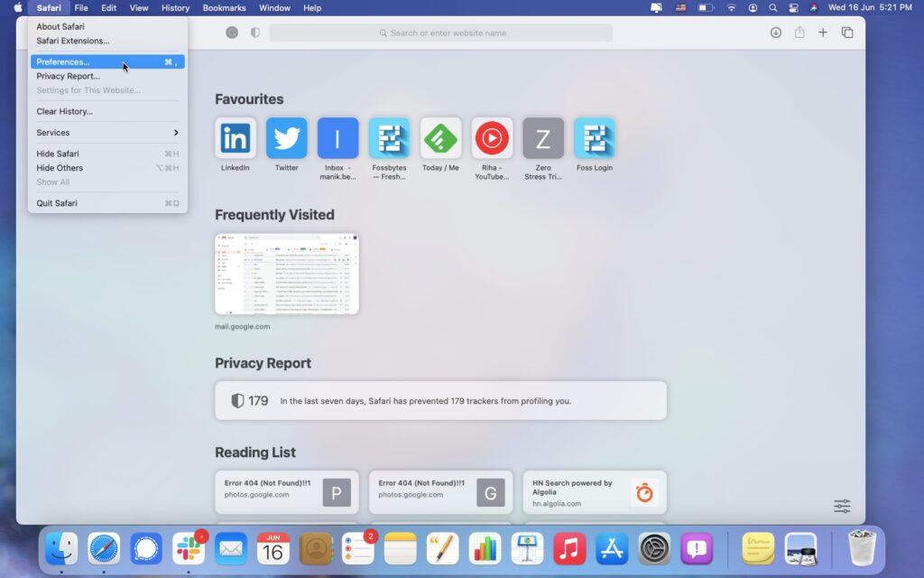Open the HN Search Algolia reading list entry
Screen dimensions: 924x578
pos(595,492)
